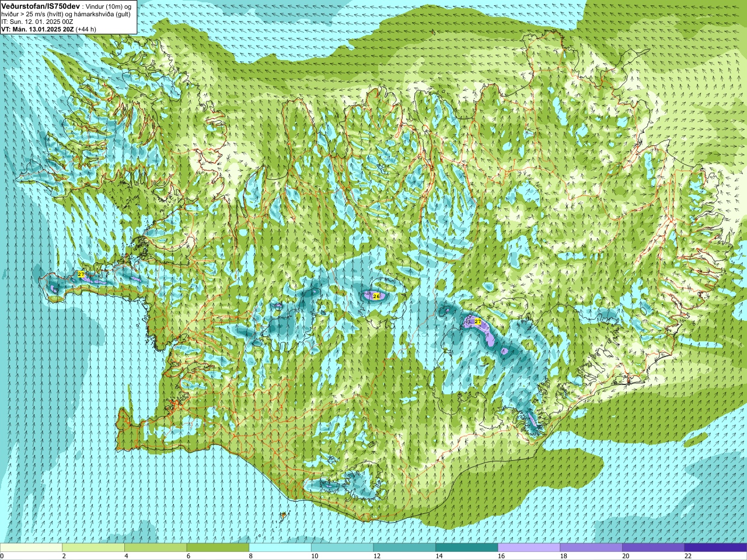
Task: Click the legend scale label '20'
Action: pyautogui.click(x=626, y=556)
